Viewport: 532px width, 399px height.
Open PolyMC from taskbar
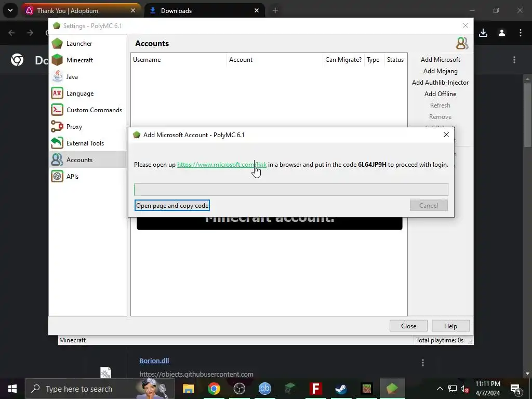392,389
